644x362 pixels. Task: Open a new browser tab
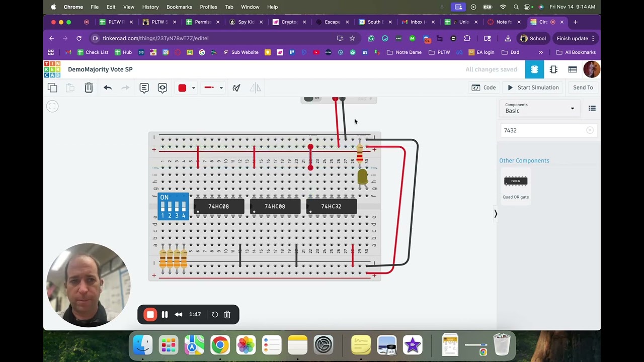[576, 22]
